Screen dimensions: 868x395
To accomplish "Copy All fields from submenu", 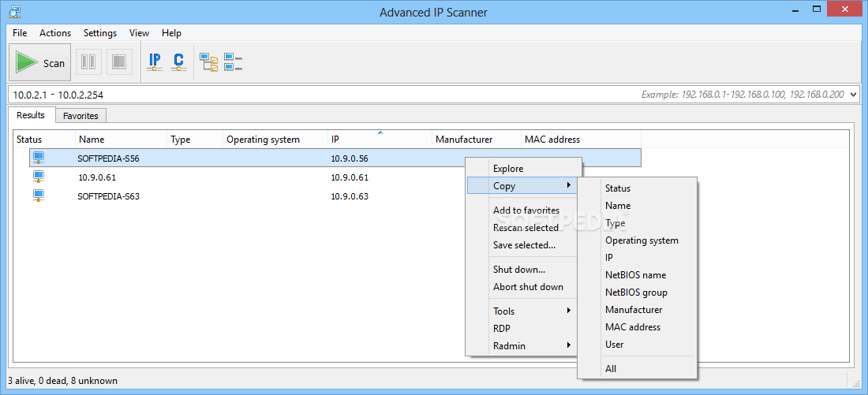I will (637, 368).
